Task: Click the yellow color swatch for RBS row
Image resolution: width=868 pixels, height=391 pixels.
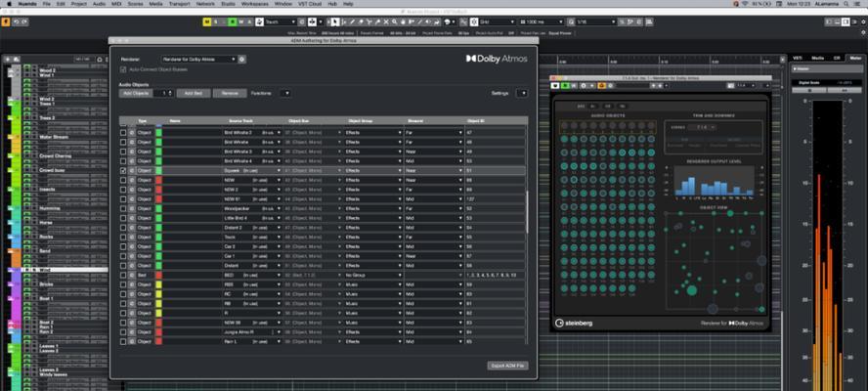Action: pyautogui.click(x=158, y=284)
